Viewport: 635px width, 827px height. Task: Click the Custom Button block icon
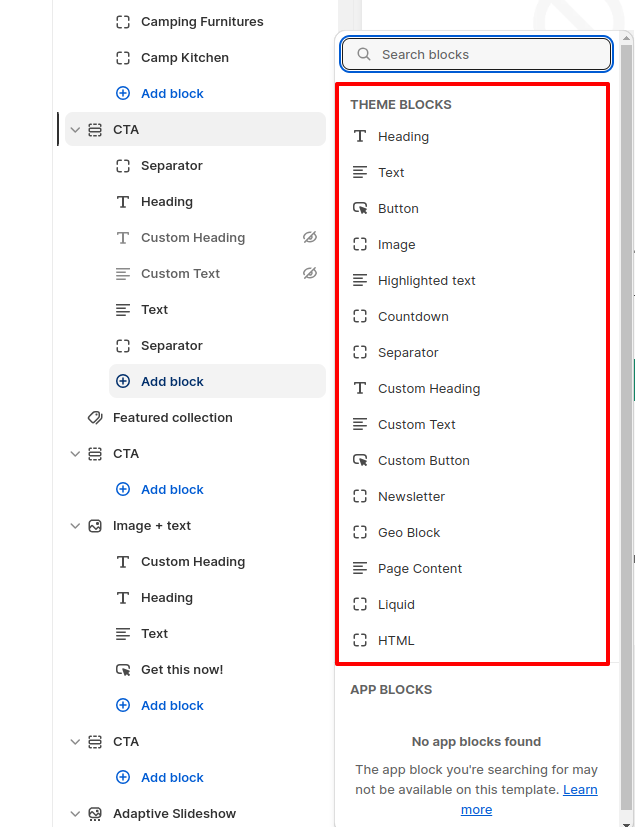360,460
